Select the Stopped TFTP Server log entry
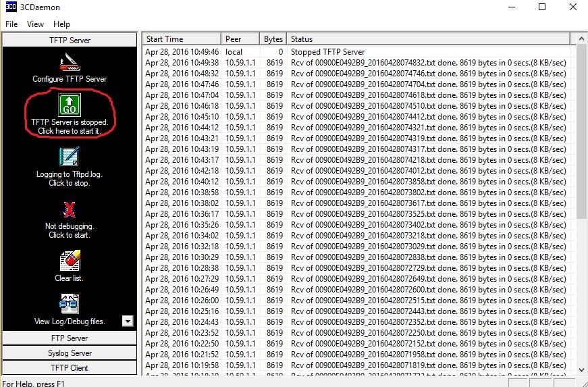The image size is (588, 387). pos(327,51)
